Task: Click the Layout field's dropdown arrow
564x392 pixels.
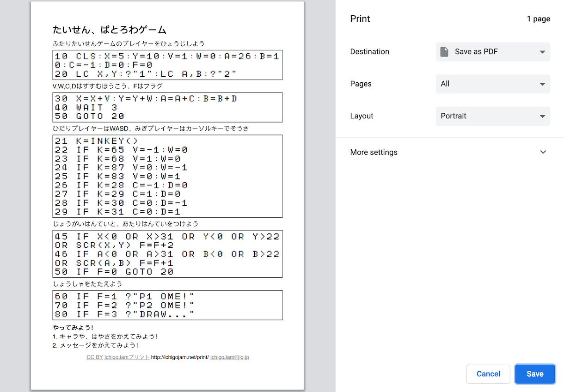Action: pyautogui.click(x=542, y=116)
